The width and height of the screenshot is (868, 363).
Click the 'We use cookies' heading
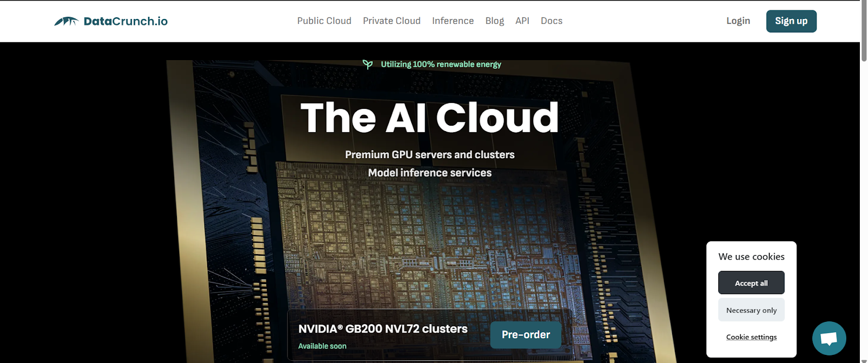pyautogui.click(x=751, y=257)
